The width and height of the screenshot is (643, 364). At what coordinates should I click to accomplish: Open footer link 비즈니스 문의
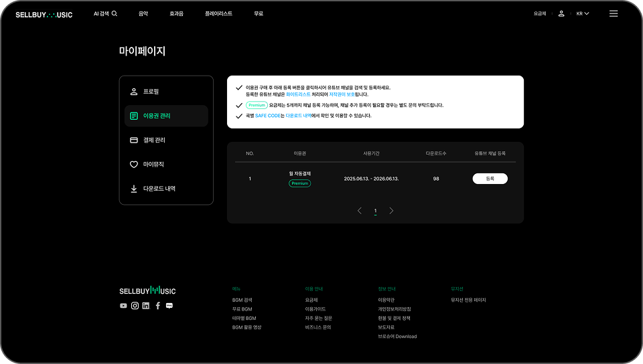[317, 328]
